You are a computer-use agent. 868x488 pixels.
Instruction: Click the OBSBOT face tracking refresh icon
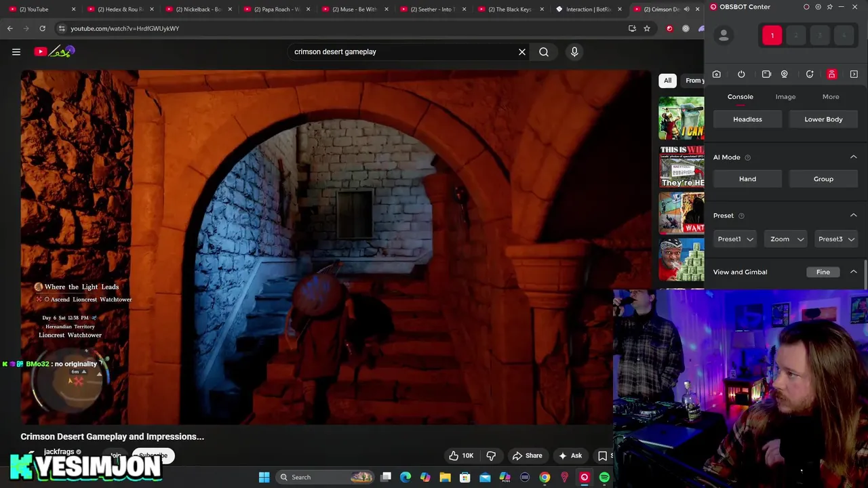810,75
